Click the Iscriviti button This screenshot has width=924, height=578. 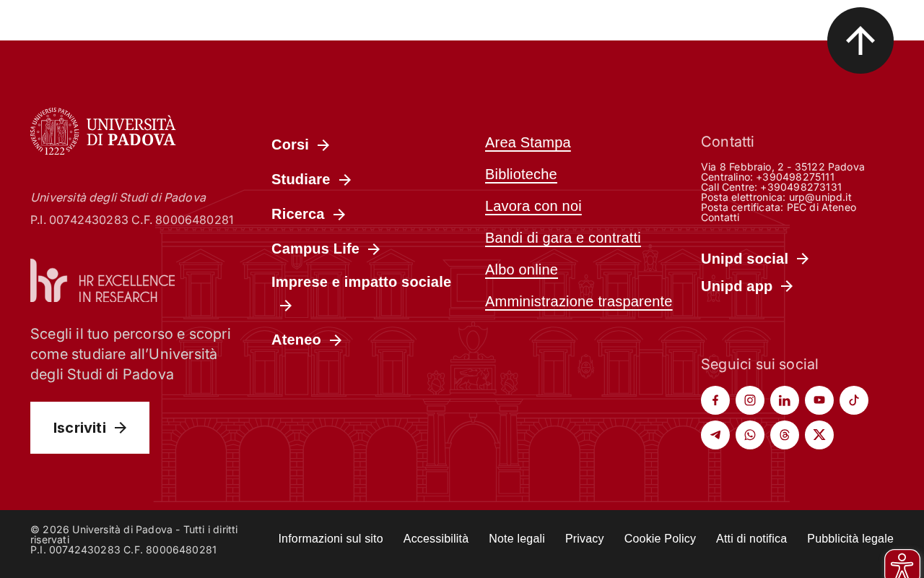click(90, 428)
